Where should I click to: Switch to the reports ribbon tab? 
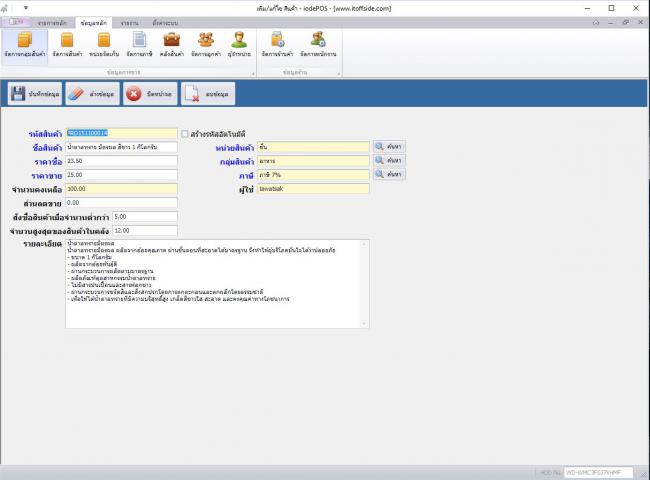click(x=130, y=23)
